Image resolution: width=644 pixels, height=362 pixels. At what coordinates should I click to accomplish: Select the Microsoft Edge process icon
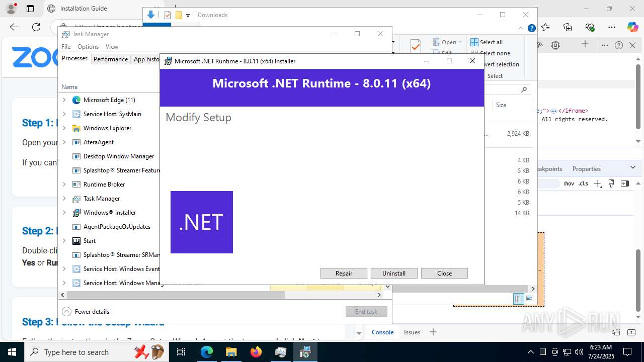point(76,100)
